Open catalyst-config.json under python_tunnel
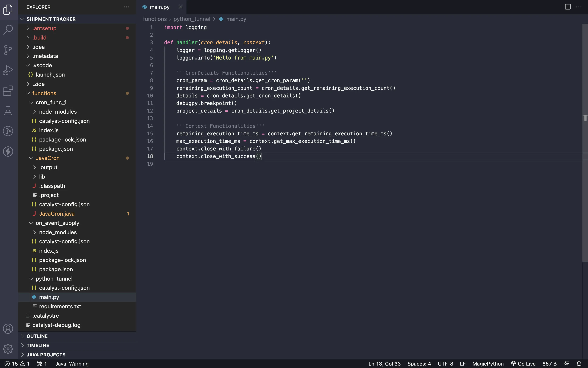The height and width of the screenshot is (368, 588). (77, 288)
